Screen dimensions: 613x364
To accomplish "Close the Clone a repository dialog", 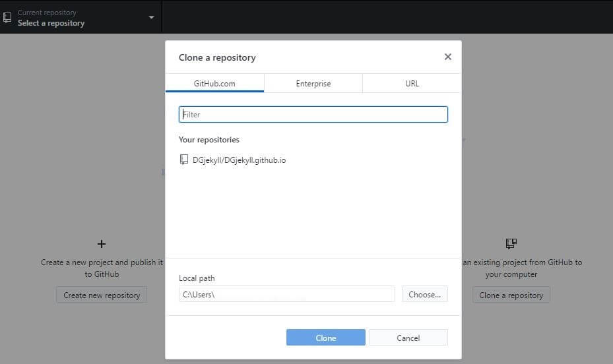I will coord(447,57).
